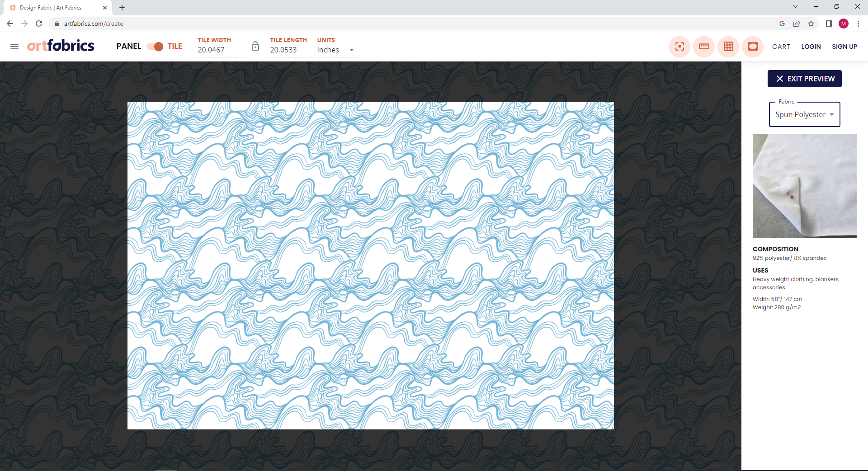Click the UNITS label
Image resolution: width=868 pixels, height=471 pixels.
pyautogui.click(x=326, y=40)
